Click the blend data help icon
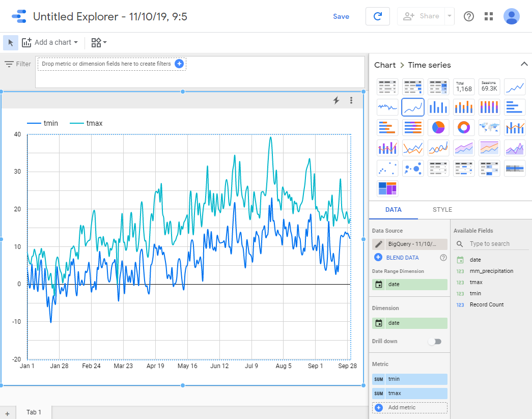 pos(443,258)
